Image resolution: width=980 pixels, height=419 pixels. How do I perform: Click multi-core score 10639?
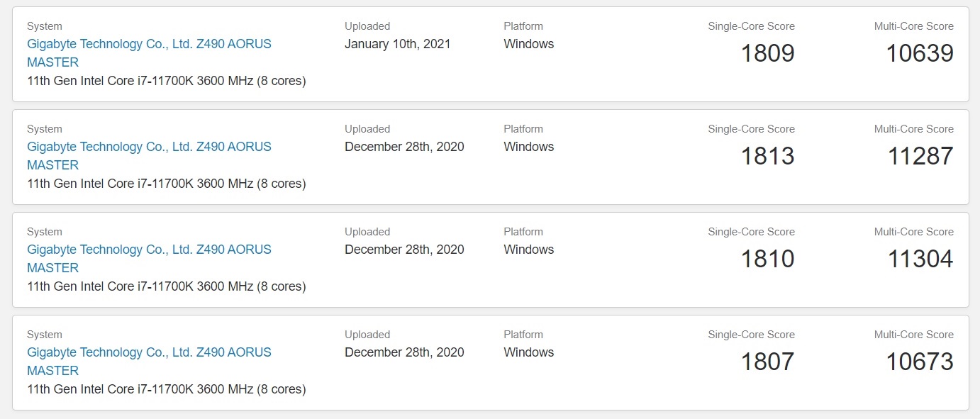pos(920,53)
